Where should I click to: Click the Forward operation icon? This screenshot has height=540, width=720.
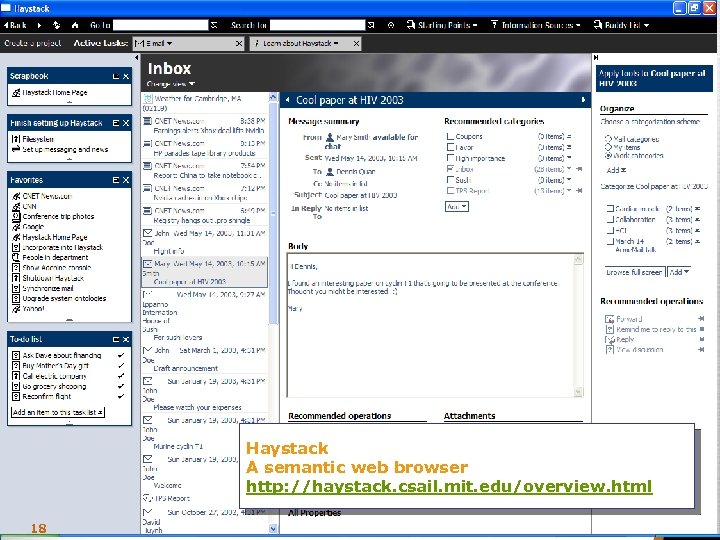pos(609,319)
